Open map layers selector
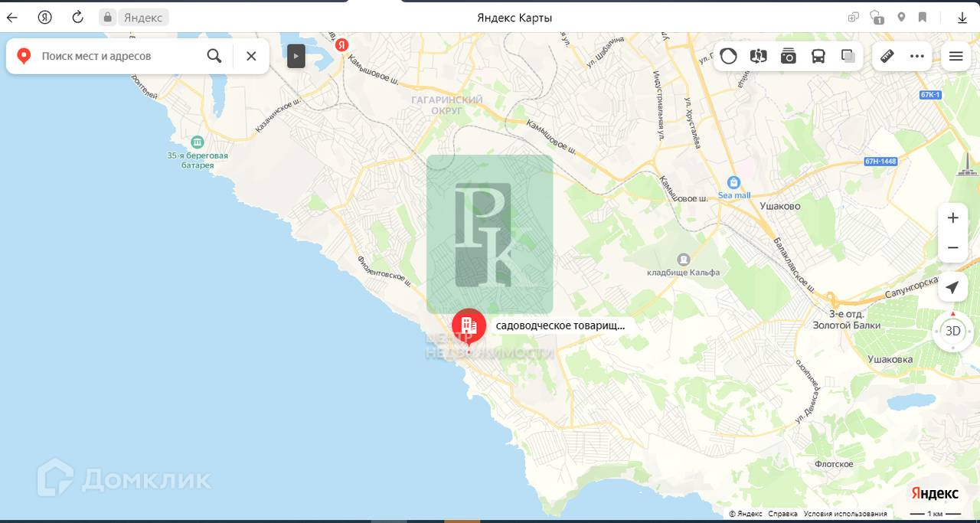Screen dimensions: 980x523 pyautogui.click(x=848, y=56)
